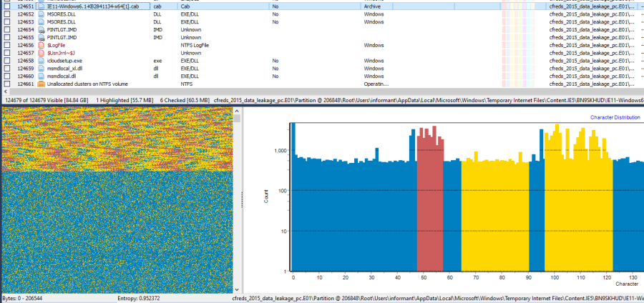Check the box for item 124651
The height and width of the screenshot is (303, 644).
point(6,6)
